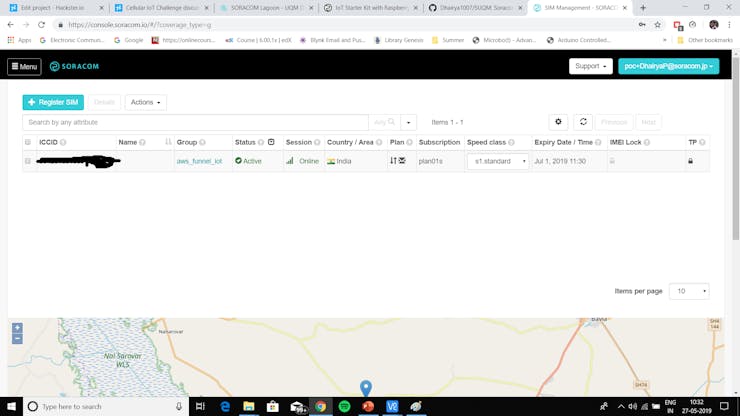Click the IMEI Lock help icon
This screenshot has width=740, height=416.
[x=647, y=142]
